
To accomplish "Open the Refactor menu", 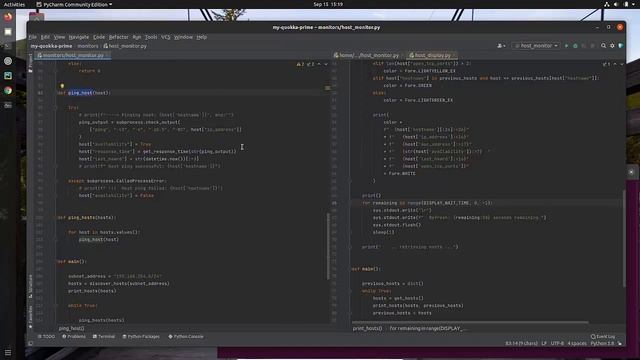I will point(118,37).
